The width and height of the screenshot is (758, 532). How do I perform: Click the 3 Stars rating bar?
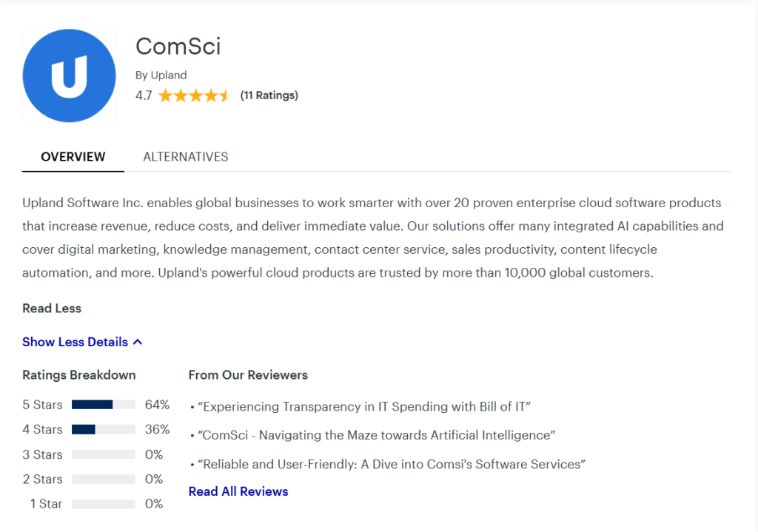[x=103, y=454]
